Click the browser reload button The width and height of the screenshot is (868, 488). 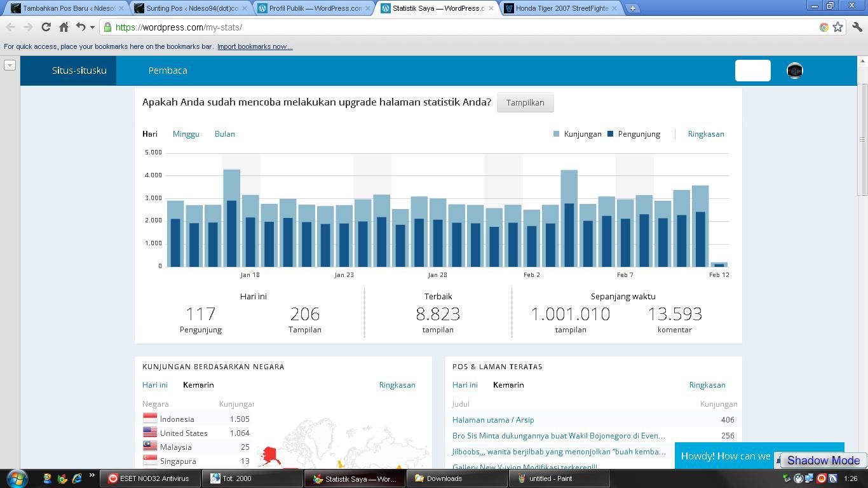pyautogui.click(x=46, y=27)
